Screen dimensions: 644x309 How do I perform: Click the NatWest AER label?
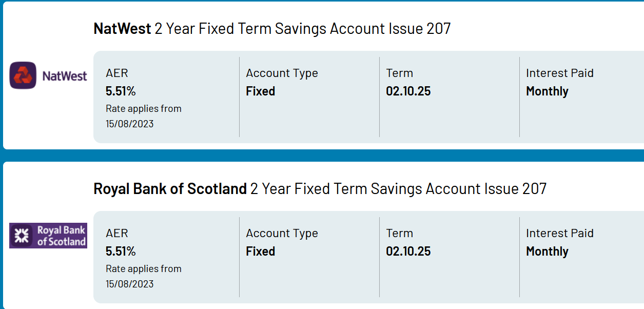(117, 73)
